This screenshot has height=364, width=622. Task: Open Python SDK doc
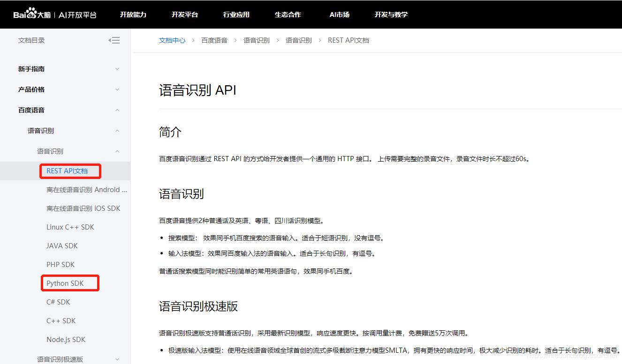(65, 283)
